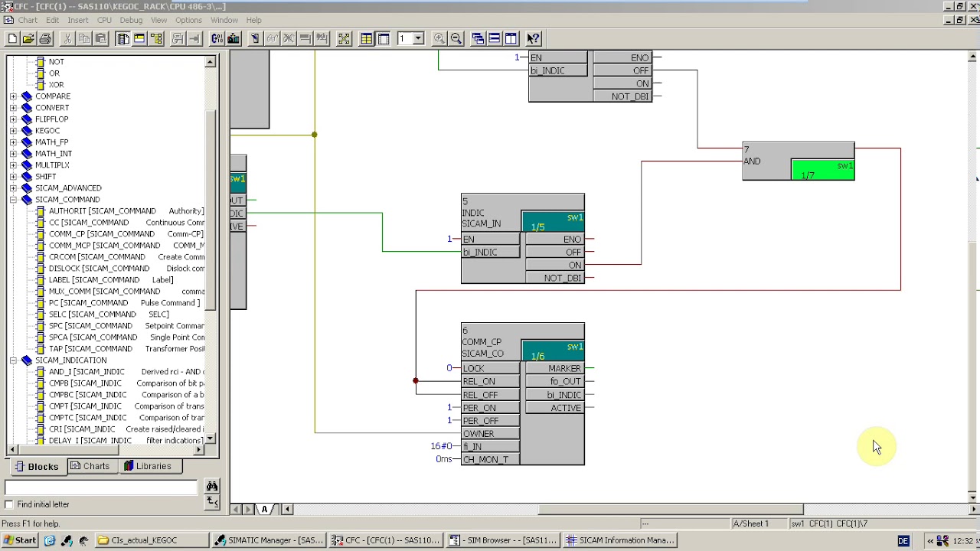Screen dimensions: 980x551
Task: Click the Open folder toolbar icon
Action: click(x=28, y=38)
